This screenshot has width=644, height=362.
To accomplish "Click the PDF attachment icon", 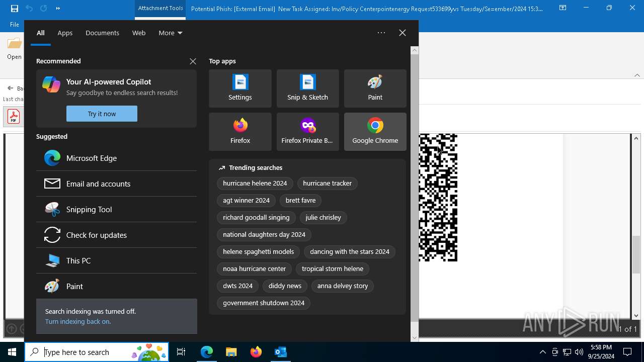I will pos(14,117).
